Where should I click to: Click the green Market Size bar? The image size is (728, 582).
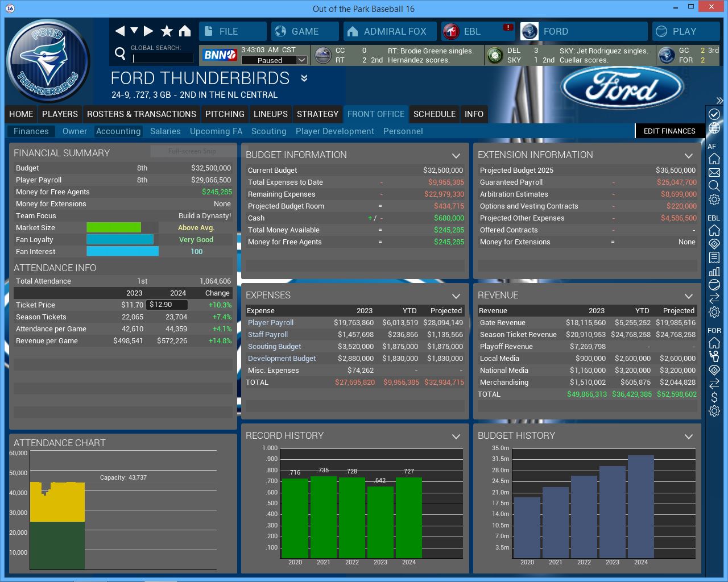114,228
